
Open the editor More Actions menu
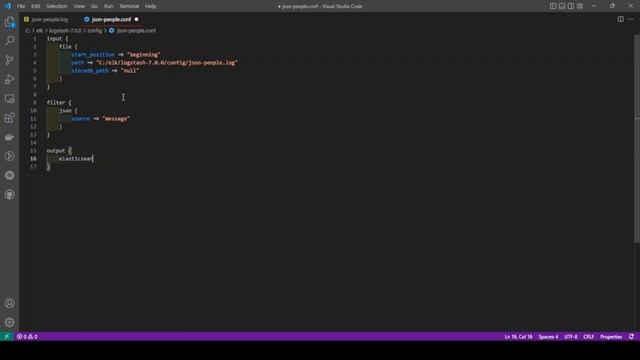[631, 19]
